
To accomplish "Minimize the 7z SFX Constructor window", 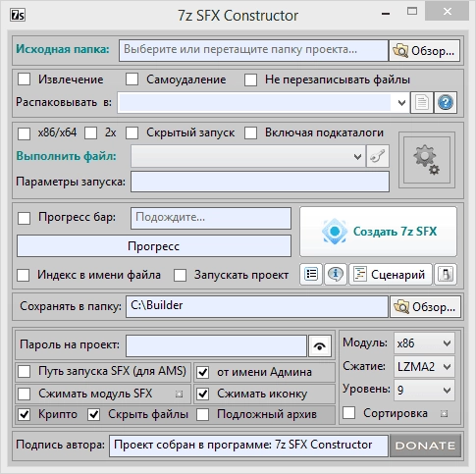I will (386, 14).
